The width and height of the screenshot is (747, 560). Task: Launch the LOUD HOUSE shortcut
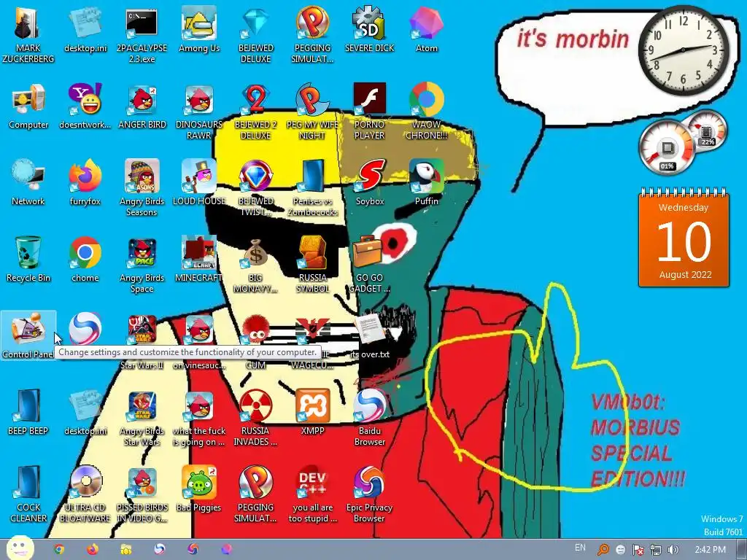click(x=198, y=182)
